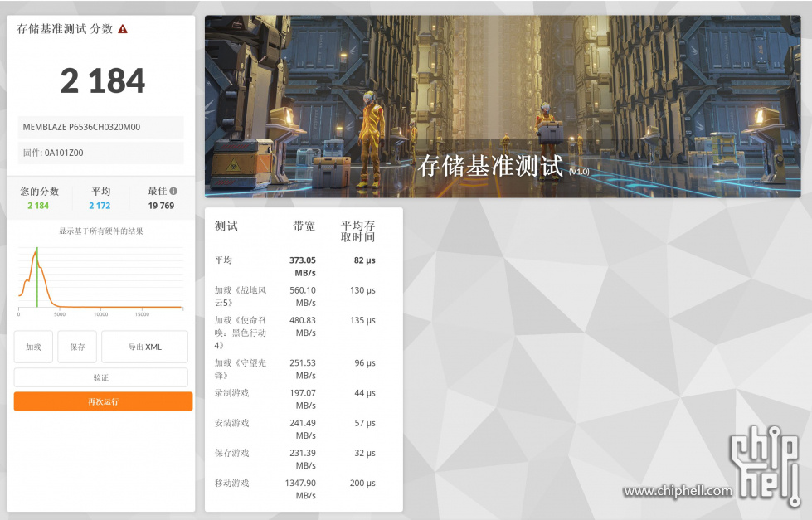Click the info icon next to 最佳
The width and height of the screenshot is (812, 520).
pyautogui.click(x=173, y=191)
